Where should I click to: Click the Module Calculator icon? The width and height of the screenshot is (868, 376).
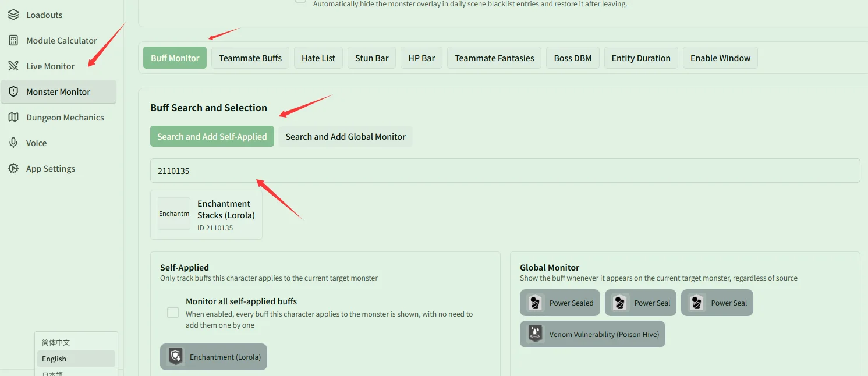click(x=13, y=40)
